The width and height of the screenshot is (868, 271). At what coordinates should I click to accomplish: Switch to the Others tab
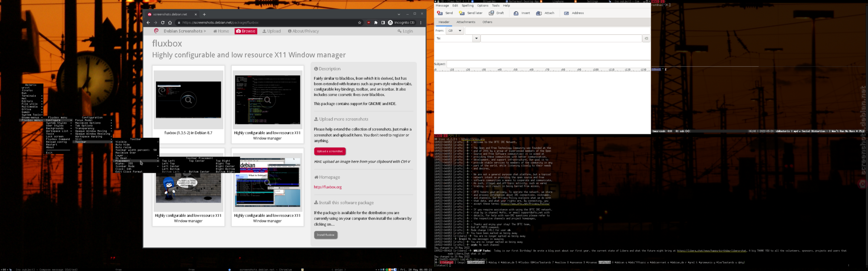click(x=487, y=22)
